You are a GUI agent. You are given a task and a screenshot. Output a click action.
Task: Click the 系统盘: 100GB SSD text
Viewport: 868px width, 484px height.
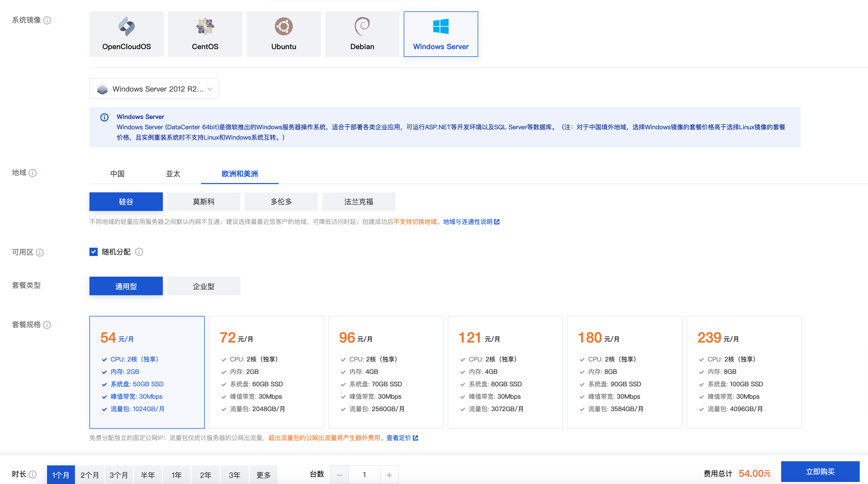click(735, 384)
